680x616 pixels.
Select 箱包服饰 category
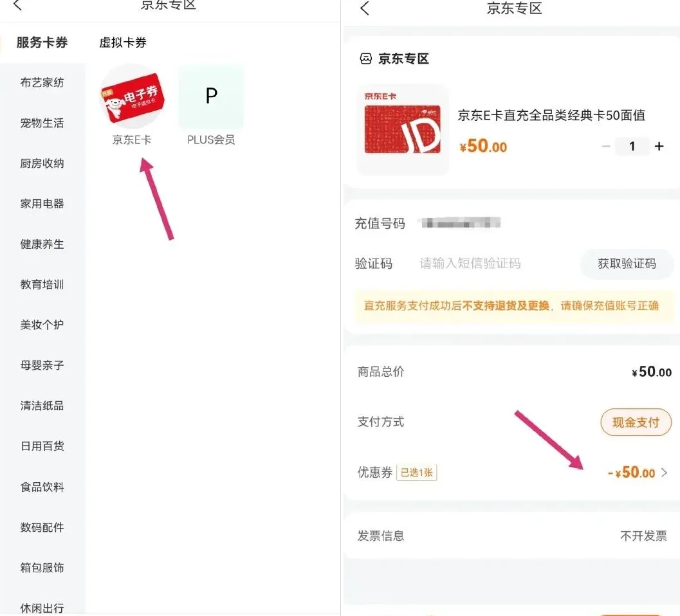pyautogui.click(x=42, y=567)
